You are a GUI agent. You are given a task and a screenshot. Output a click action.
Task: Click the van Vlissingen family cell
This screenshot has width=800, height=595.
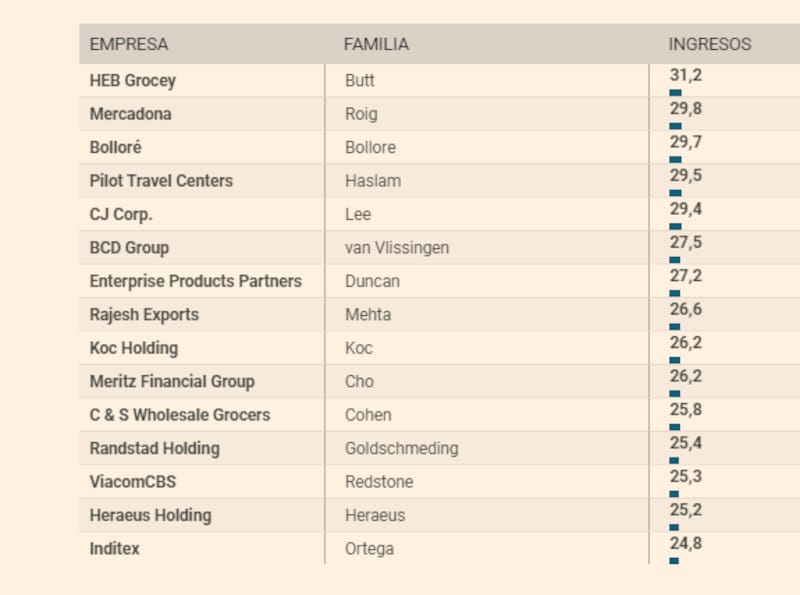[x=397, y=248]
